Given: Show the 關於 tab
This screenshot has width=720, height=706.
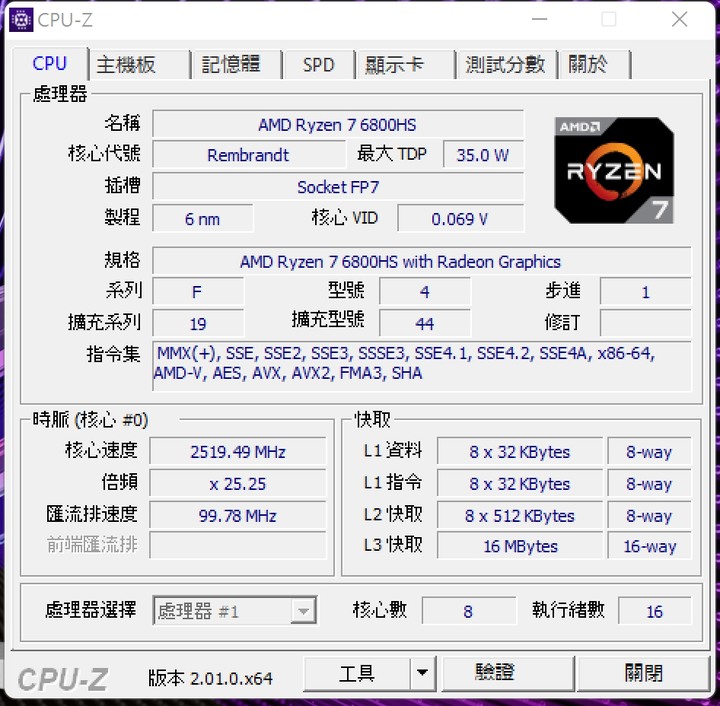Looking at the screenshot, I should point(594,65).
